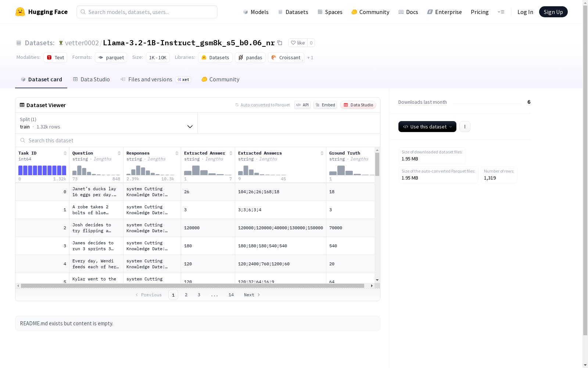Focus the search models, datasets, users field

[147, 12]
